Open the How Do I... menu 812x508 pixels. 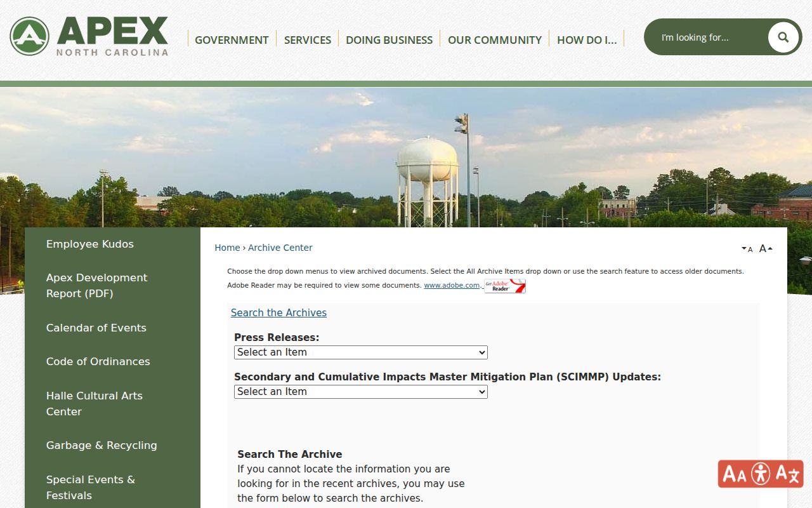(587, 39)
